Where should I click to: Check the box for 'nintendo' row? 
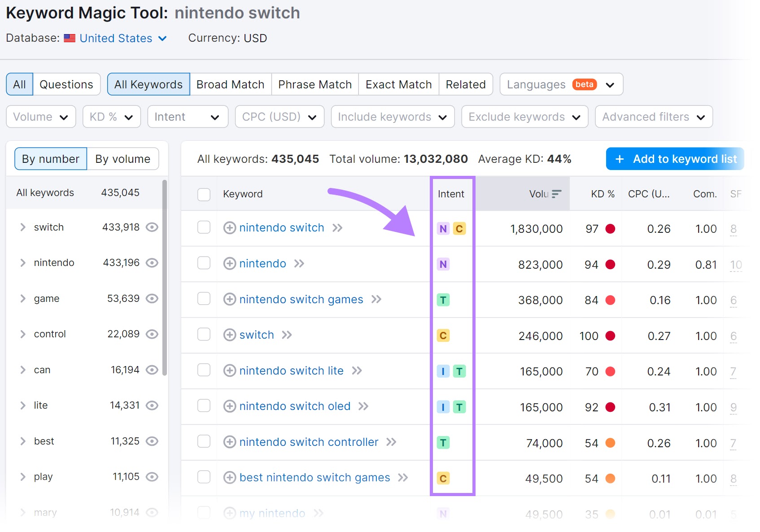click(204, 263)
